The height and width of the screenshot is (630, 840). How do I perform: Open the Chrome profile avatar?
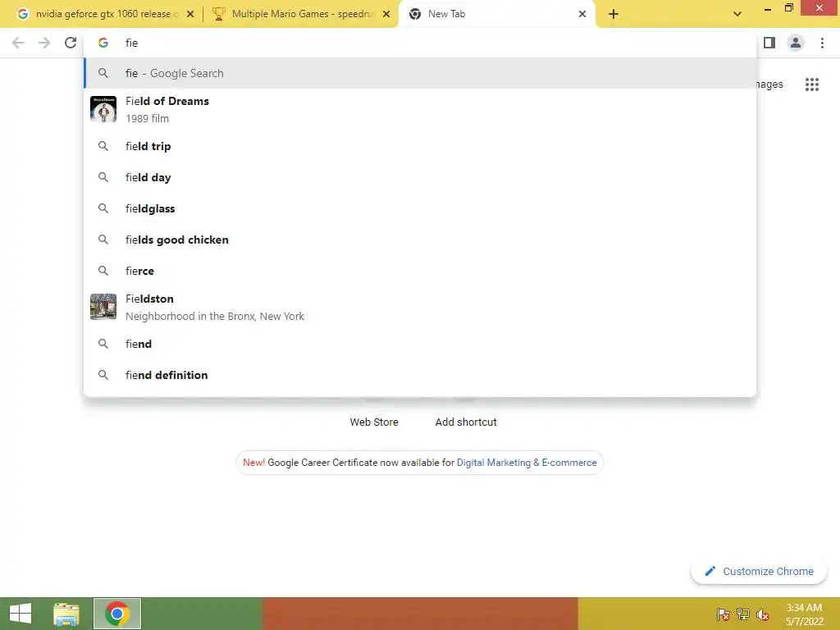point(796,43)
